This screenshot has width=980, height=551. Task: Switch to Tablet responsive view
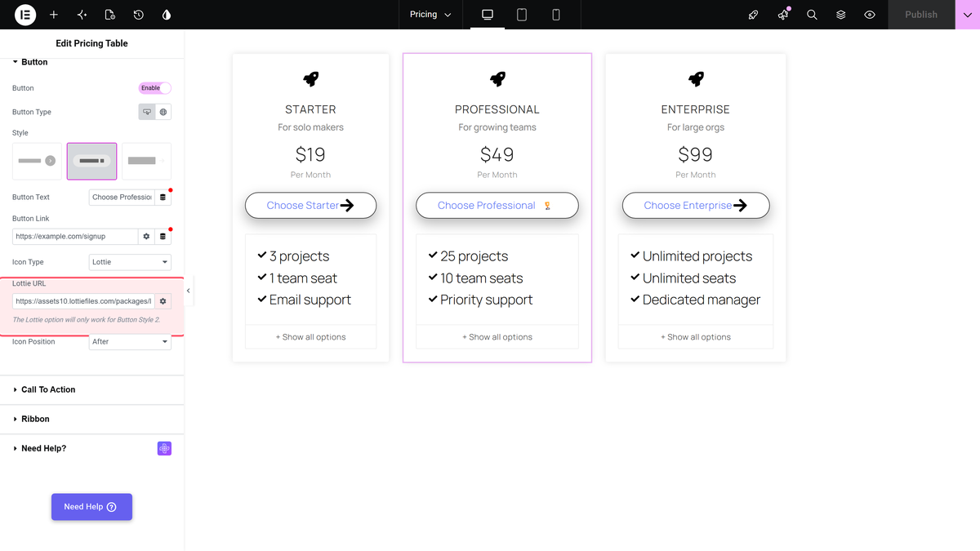(522, 15)
